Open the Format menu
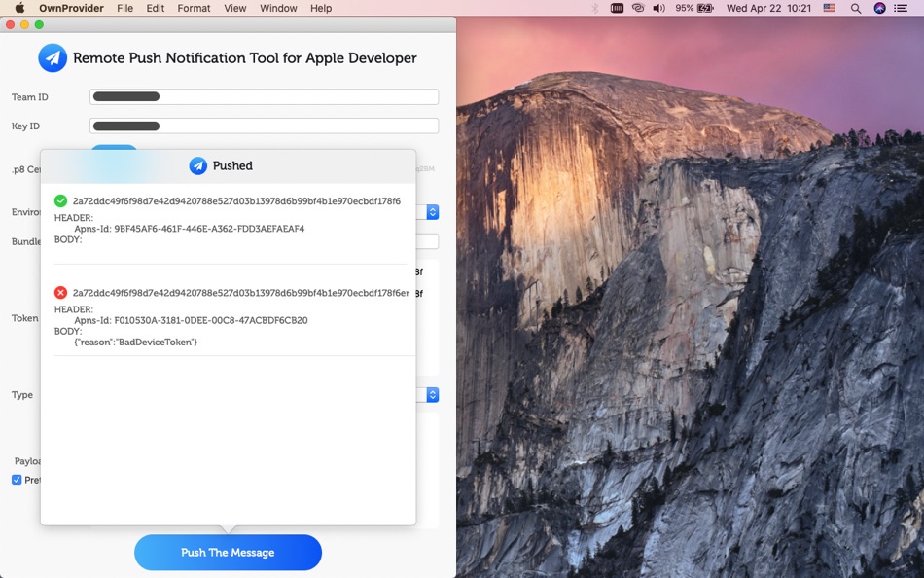 [194, 8]
